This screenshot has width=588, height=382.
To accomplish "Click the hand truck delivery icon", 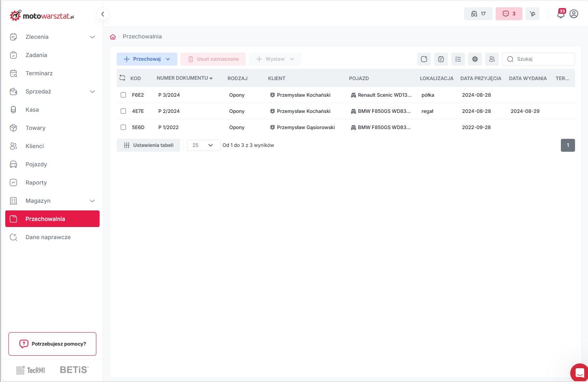I will (533, 14).
